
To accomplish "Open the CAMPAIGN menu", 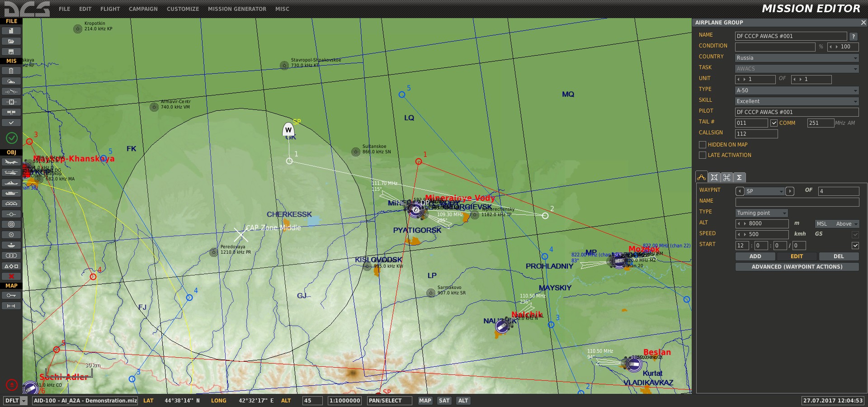I will tap(143, 9).
